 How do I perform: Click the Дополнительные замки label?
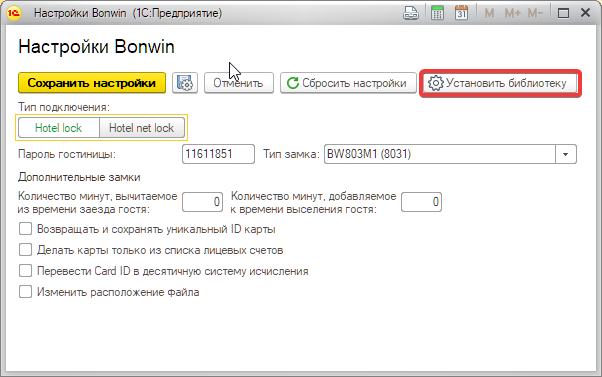pos(79,177)
